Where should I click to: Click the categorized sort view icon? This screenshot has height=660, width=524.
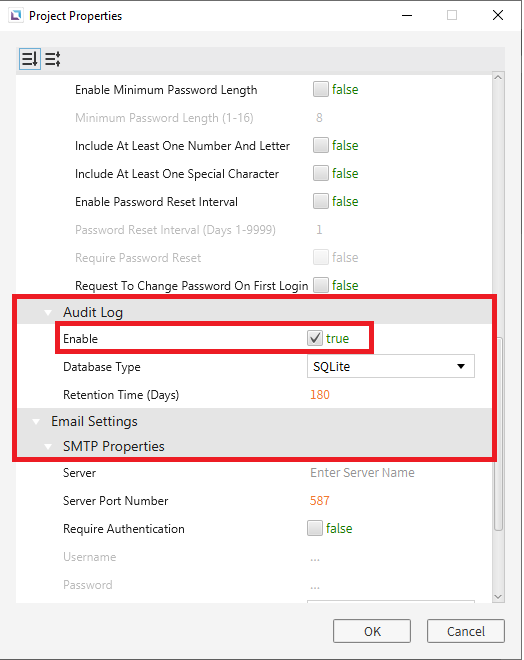point(30,59)
